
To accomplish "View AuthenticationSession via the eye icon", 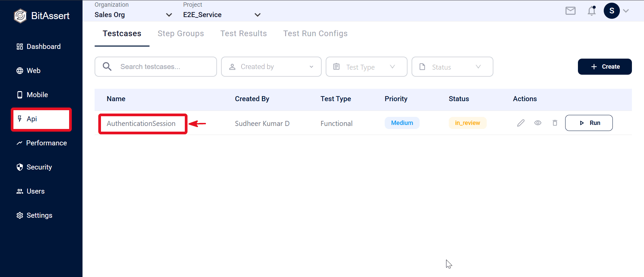I will click(538, 123).
